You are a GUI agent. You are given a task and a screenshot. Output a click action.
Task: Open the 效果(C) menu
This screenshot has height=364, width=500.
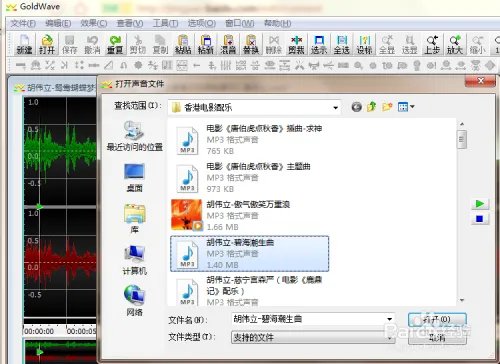[94, 23]
